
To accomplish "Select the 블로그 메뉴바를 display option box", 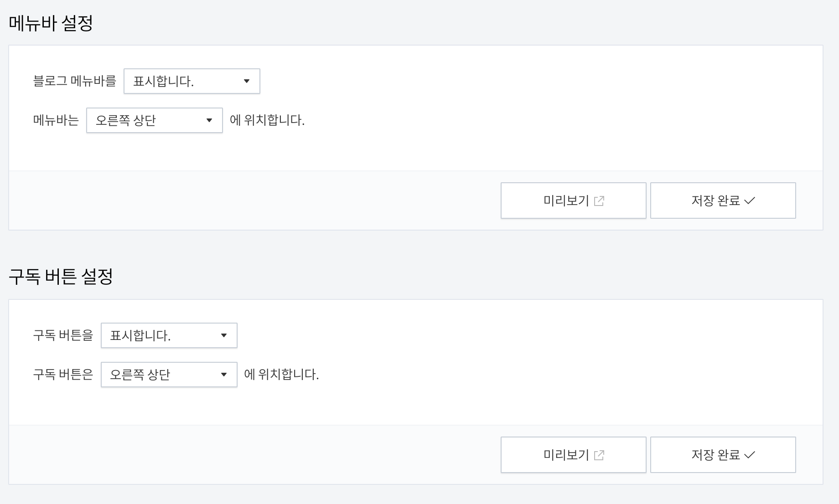I will (x=192, y=81).
